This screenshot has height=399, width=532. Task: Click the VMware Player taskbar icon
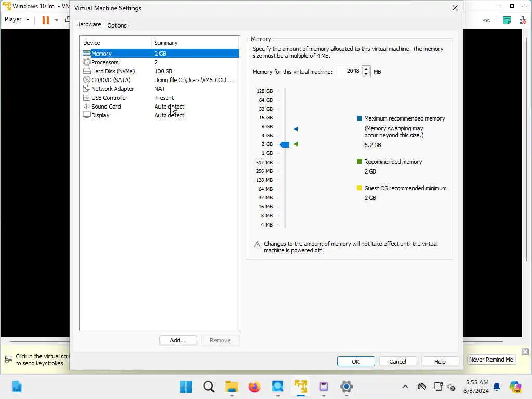pyautogui.click(x=301, y=387)
